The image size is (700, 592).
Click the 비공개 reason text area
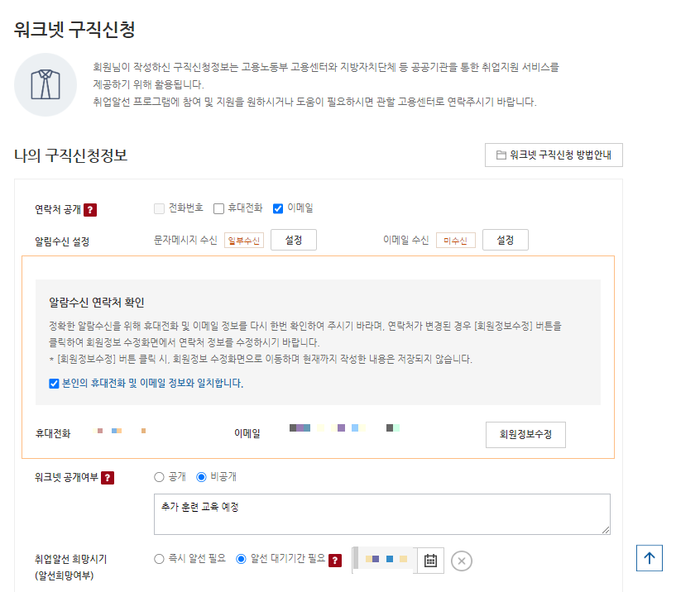pyautogui.click(x=382, y=513)
